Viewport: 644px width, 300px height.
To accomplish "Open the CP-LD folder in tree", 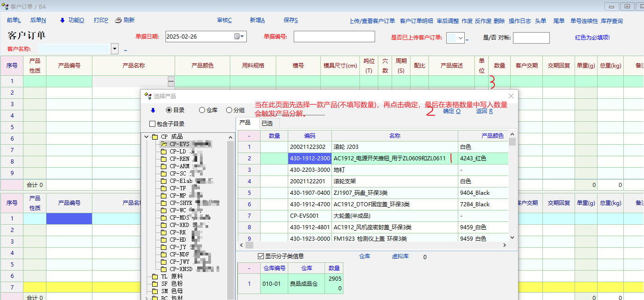I will pyautogui.click(x=164, y=152).
